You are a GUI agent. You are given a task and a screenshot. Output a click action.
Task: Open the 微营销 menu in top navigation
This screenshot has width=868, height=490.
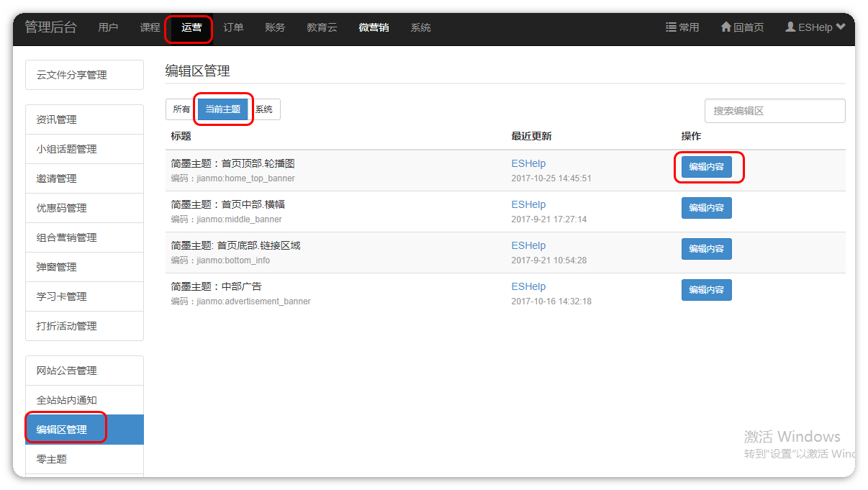click(374, 27)
